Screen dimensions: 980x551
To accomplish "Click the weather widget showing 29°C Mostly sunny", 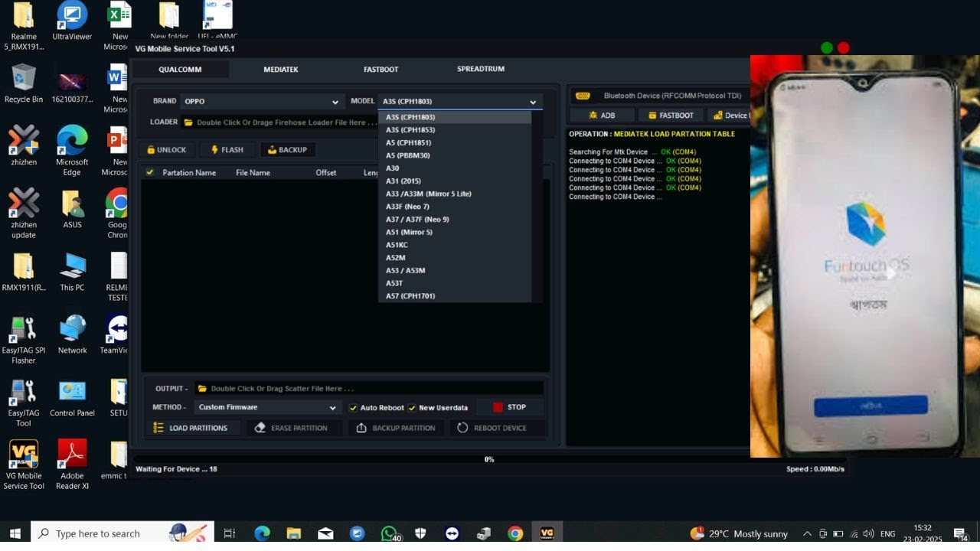I will pyautogui.click(x=739, y=533).
